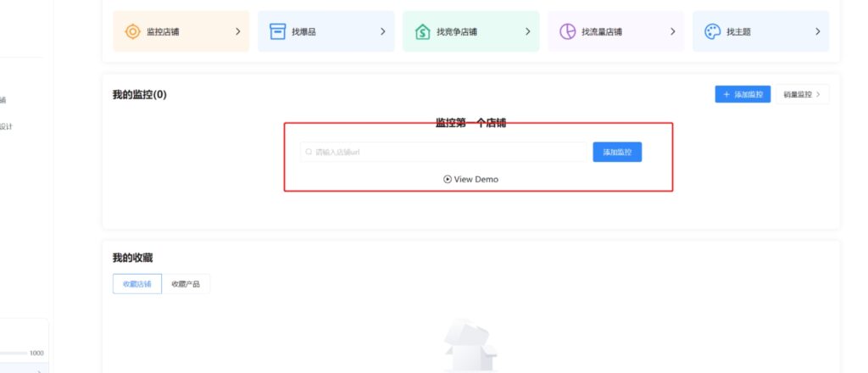Expand the 找主题 card chevron
The height and width of the screenshot is (373, 868).
[818, 31]
